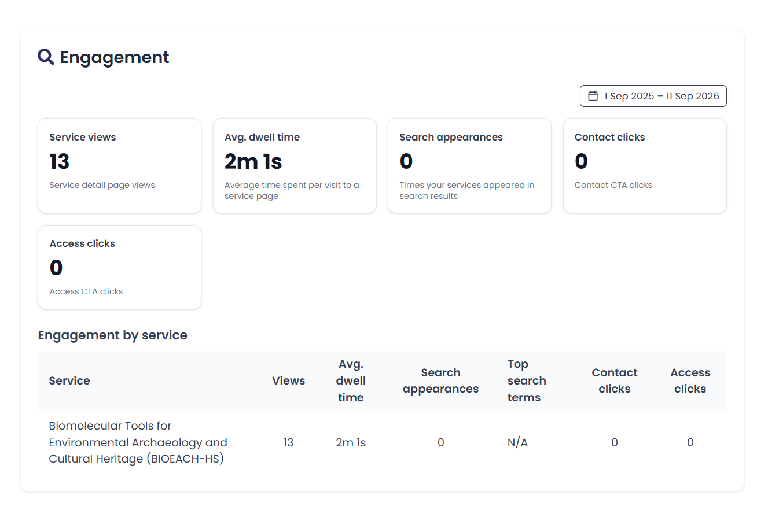Click 'Average time spent per visit' description
Image resolution: width=757 pixels, height=532 pixels.
tap(292, 191)
